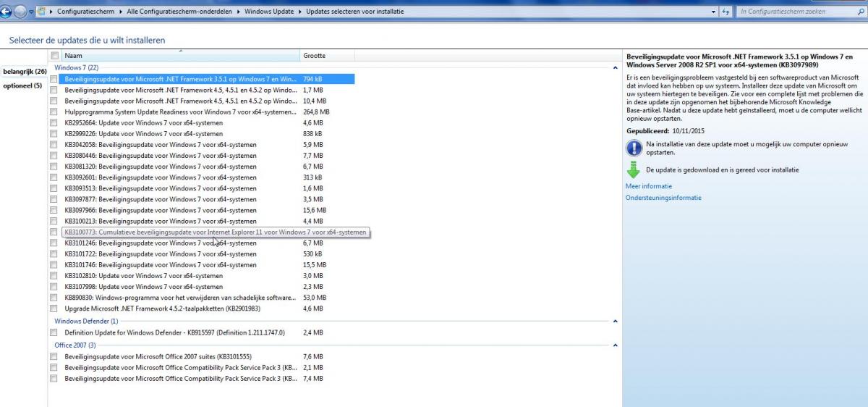This screenshot has width=868, height=407.
Task: Open the Ondersteuningsinformatie link
Action: click(x=663, y=198)
